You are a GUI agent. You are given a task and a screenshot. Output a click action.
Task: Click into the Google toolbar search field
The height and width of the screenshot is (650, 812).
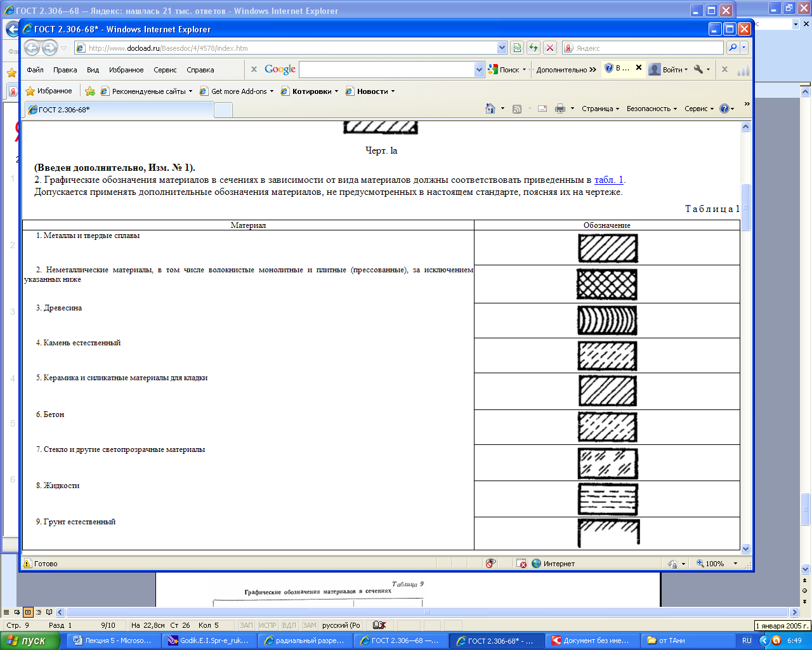click(x=387, y=69)
